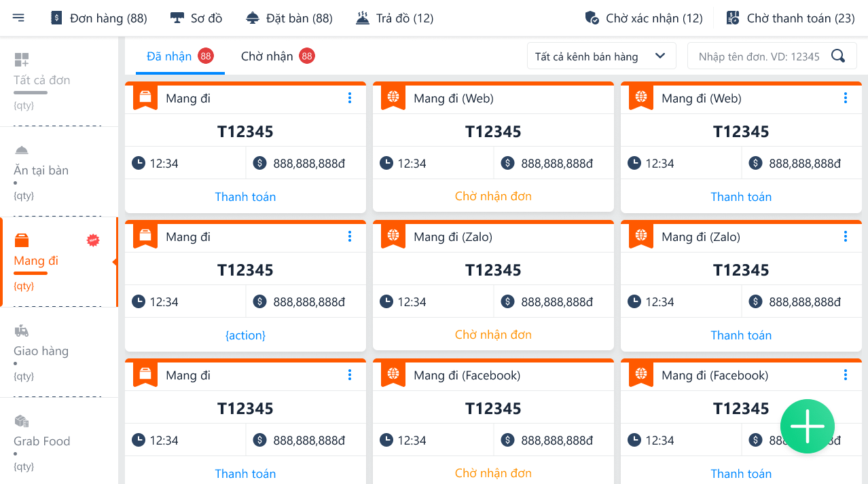Click the green plus add-order button
Viewport: 868px width, 484px height.
point(807,426)
